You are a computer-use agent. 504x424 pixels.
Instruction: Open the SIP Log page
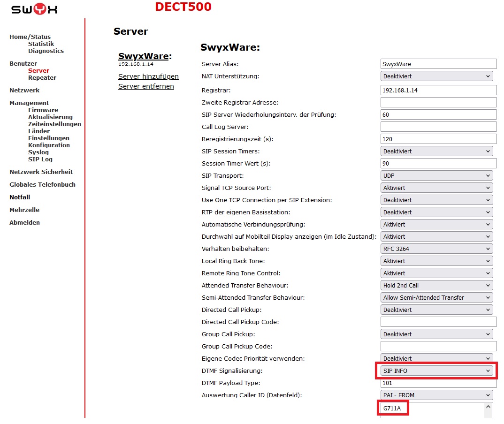coord(40,159)
